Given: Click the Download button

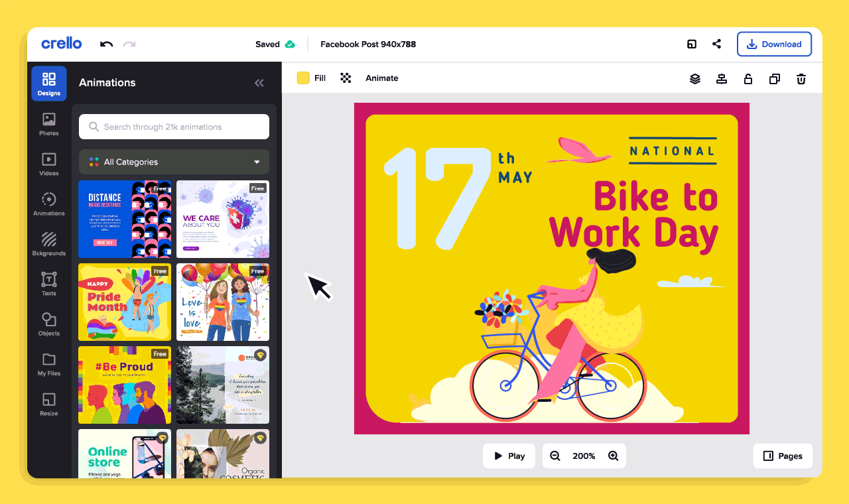Looking at the screenshot, I should (774, 44).
